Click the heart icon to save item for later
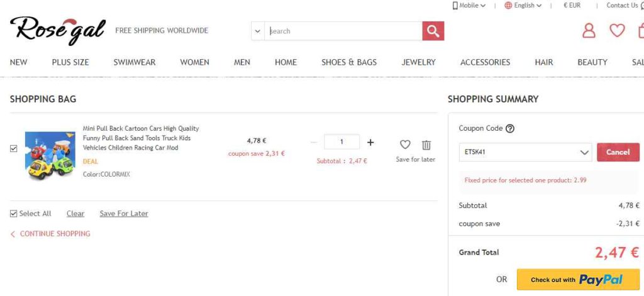 pos(405,145)
